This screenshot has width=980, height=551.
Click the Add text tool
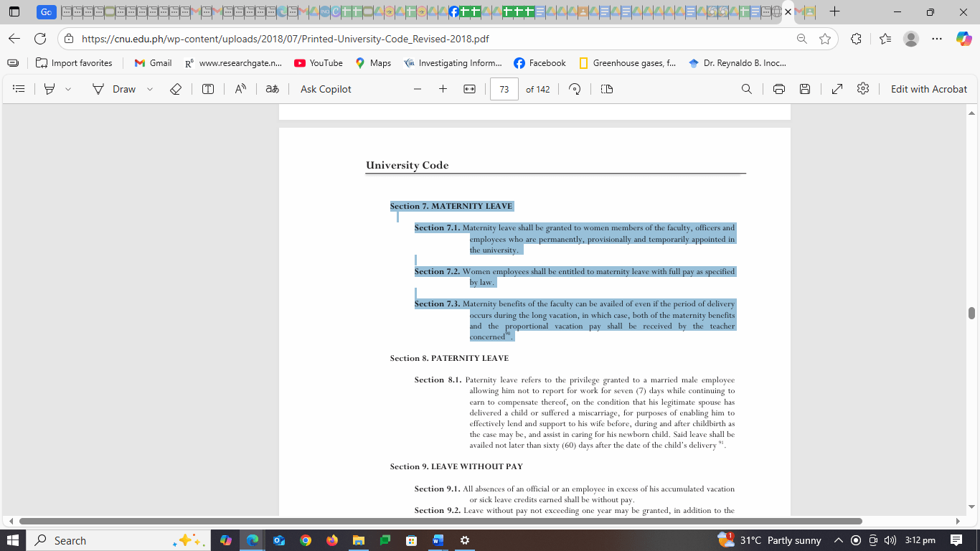[208, 89]
